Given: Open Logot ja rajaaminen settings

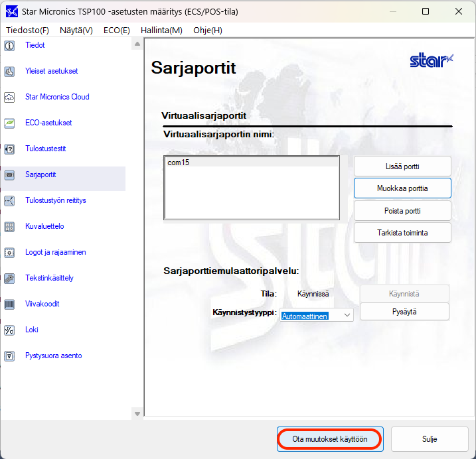Looking at the screenshot, I should [56, 252].
